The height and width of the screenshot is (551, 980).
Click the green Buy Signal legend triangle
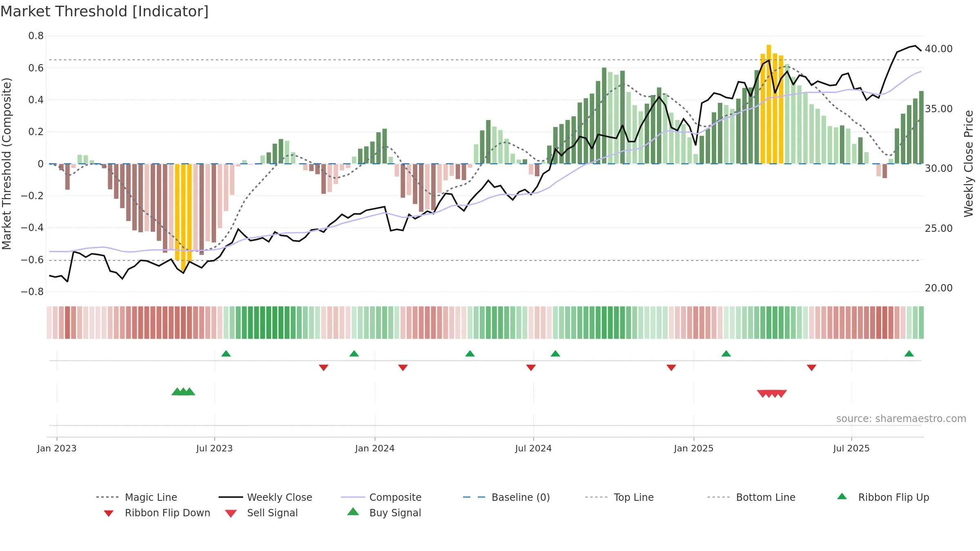(x=353, y=511)
